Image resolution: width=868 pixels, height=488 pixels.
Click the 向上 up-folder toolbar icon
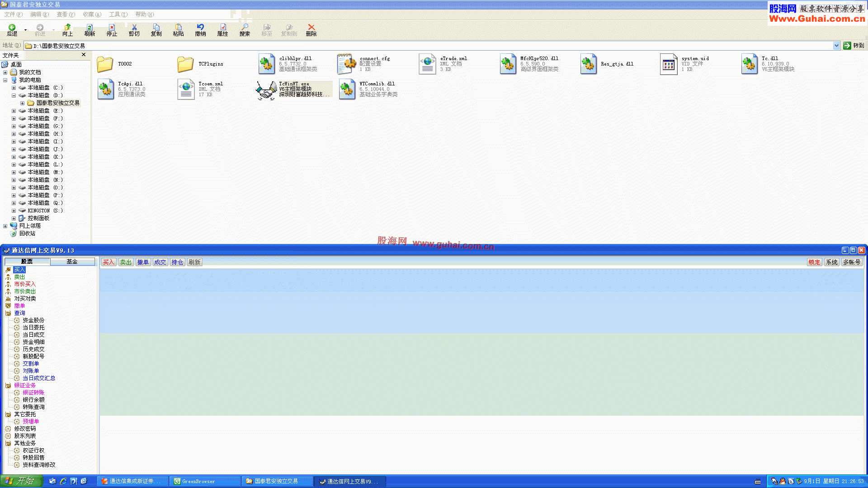pos(67,30)
